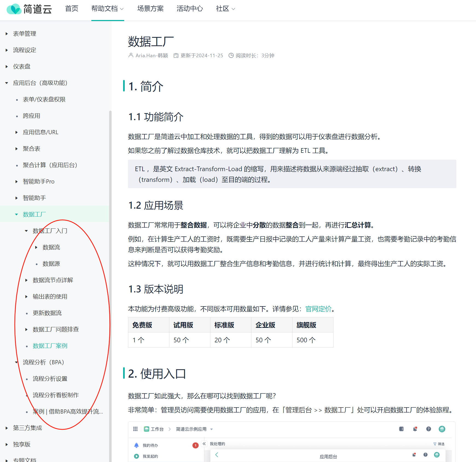Expand 智能助手Pro in the sidebar
476x462 pixels.
16,182
